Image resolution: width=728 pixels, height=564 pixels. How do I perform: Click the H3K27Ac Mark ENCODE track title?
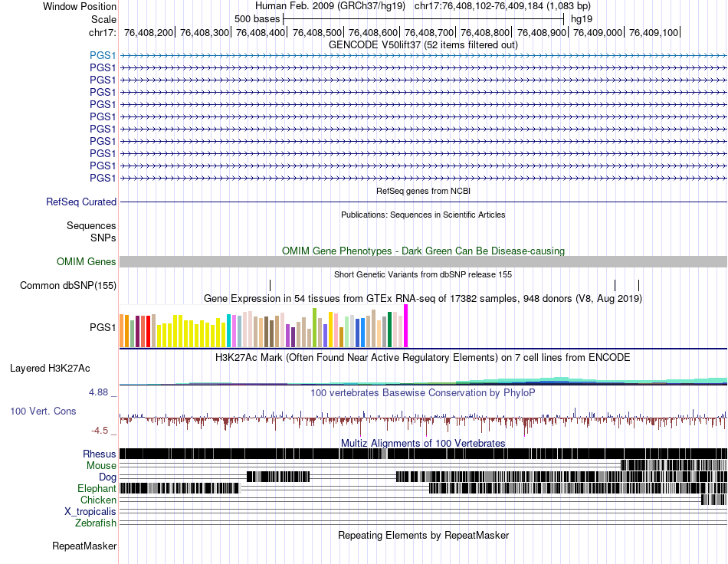(423, 357)
